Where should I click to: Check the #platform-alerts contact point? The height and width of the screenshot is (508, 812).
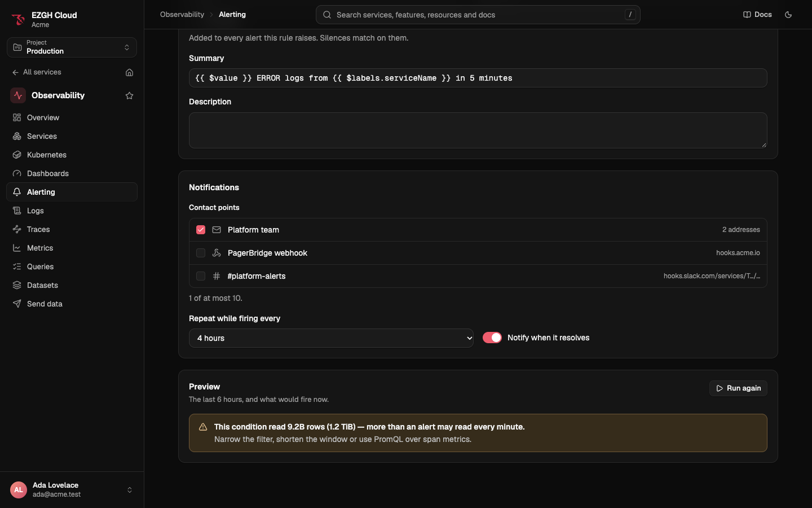201,276
